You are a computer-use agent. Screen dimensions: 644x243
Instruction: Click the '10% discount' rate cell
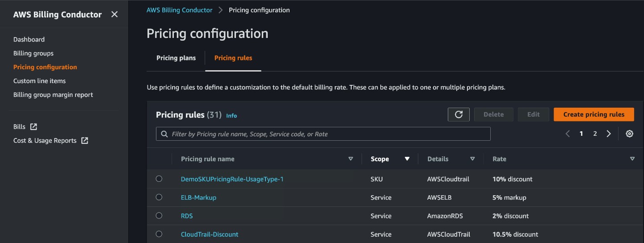click(x=513, y=179)
